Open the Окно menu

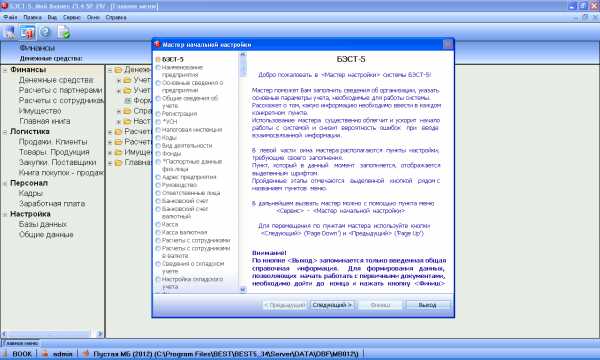93,18
